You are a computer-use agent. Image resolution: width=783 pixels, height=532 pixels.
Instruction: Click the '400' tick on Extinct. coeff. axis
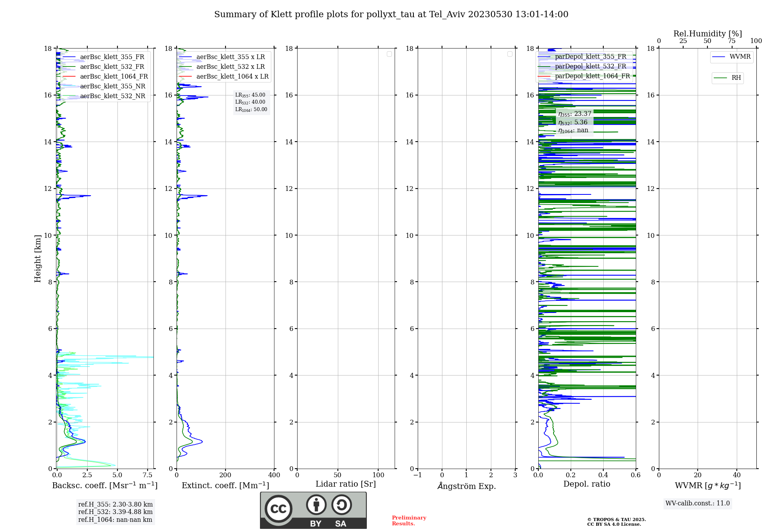[x=274, y=475]
